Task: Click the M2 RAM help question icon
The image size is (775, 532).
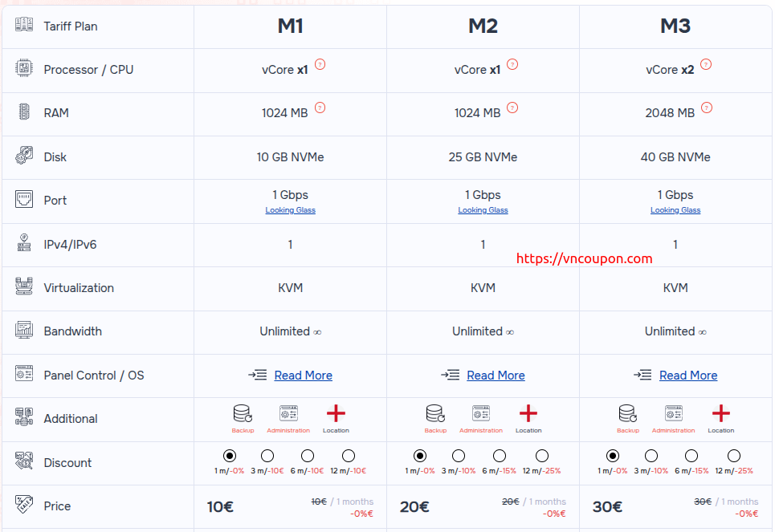Action: click(x=512, y=108)
